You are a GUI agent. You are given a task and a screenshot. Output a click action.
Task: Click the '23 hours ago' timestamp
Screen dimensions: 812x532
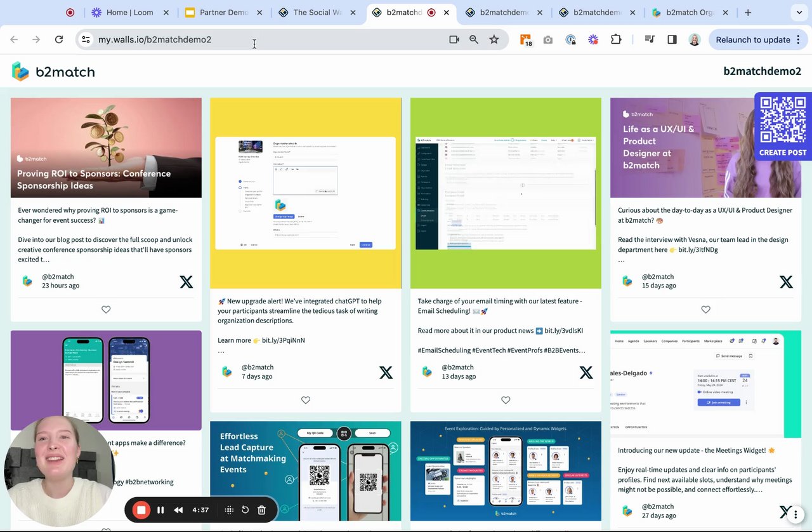tap(61, 286)
